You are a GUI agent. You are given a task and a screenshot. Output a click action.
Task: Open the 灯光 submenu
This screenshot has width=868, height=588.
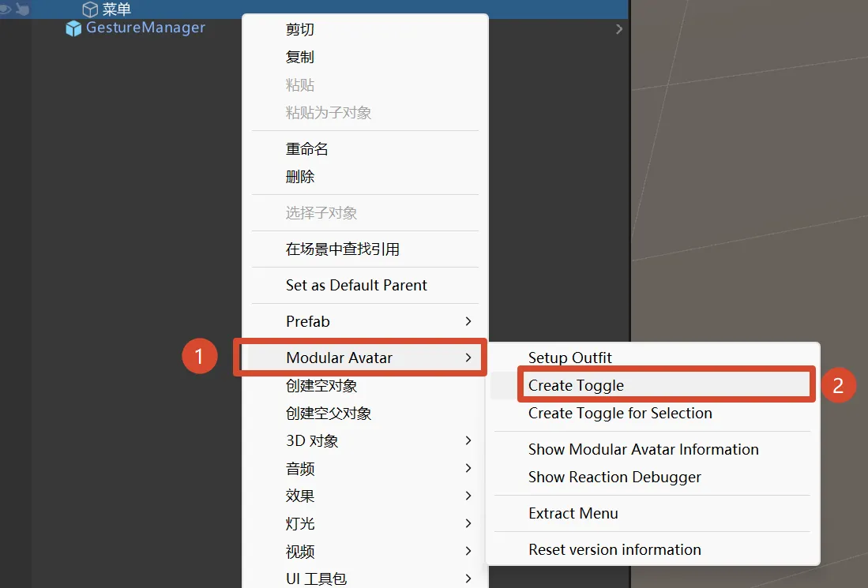pyautogui.click(x=366, y=523)
